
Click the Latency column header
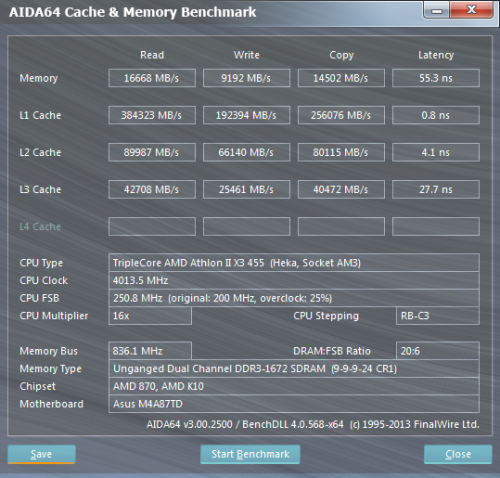(x=436, y=55)
